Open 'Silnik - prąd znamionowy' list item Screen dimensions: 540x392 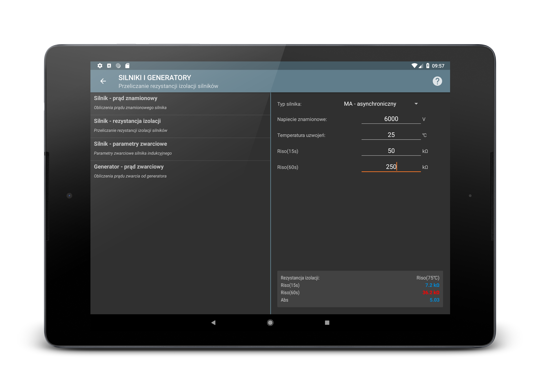180,104
